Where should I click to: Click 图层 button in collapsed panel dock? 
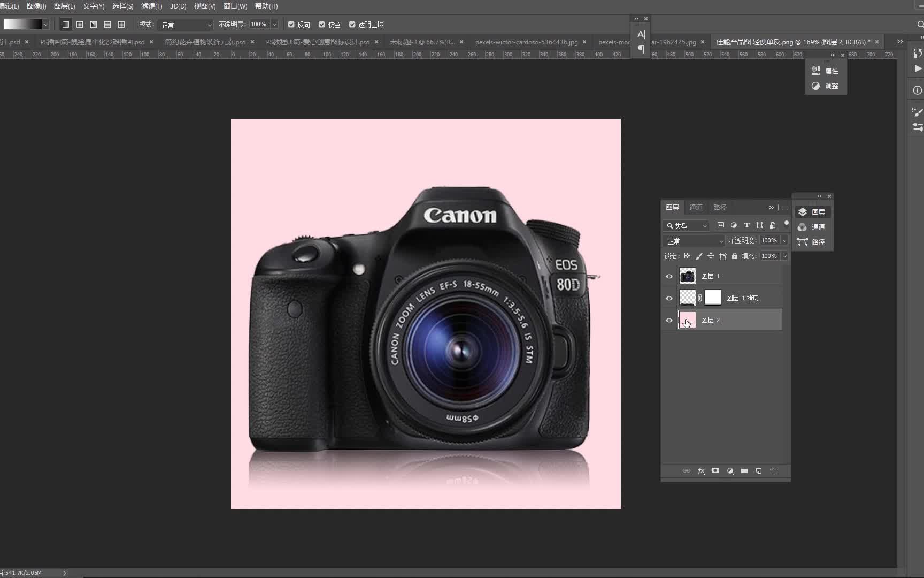(x=812, y=212)
